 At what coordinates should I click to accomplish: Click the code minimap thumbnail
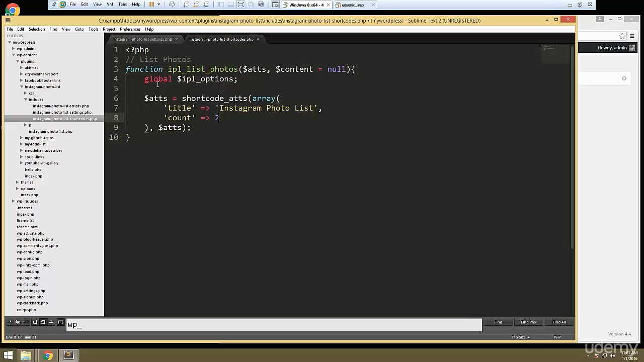coord(555,54)
